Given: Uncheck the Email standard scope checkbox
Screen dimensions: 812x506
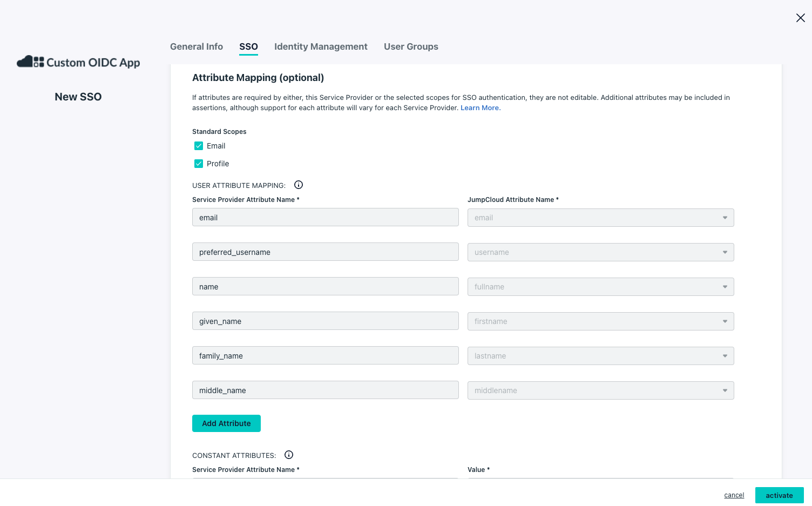Looking at the screenshot, I should click(199, 146).
